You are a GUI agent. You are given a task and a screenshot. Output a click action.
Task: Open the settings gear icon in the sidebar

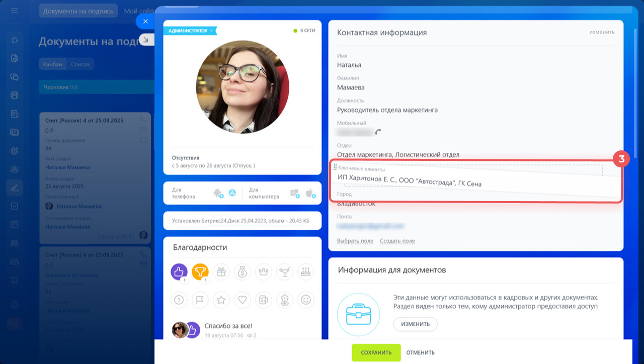tap(15, 304)
